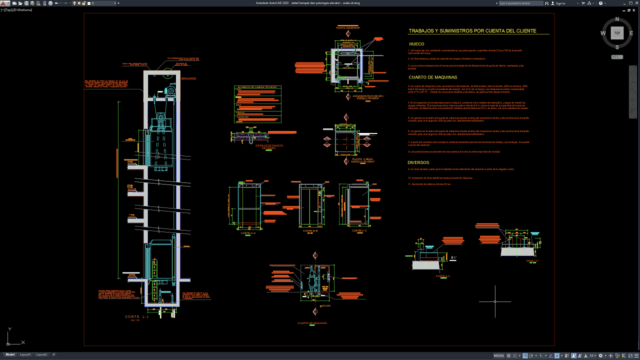This screenshot has width=640, height=360.
Task: Click the Save As icon
Action: (33, 3)
